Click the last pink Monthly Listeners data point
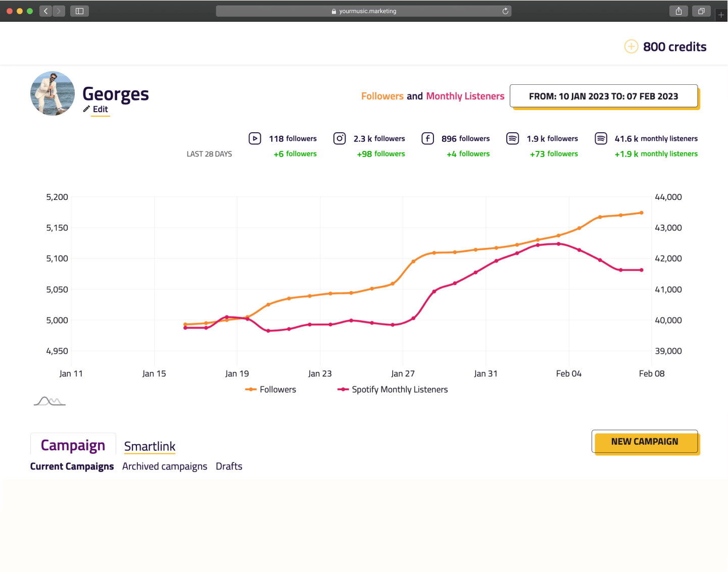 pos(642,270)
